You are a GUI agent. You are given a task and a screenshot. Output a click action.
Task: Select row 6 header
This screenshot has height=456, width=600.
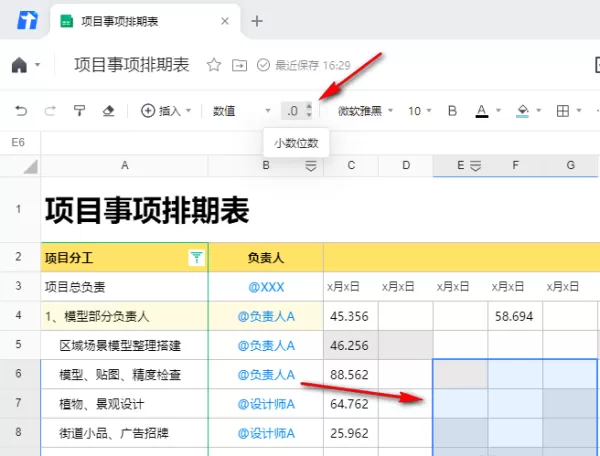(x=18, y=374)
